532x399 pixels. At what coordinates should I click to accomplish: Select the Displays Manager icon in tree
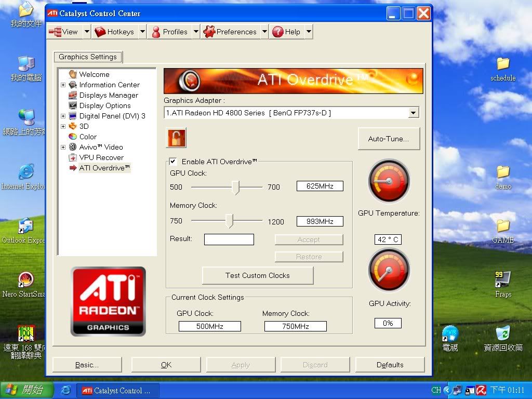(73, 96)
